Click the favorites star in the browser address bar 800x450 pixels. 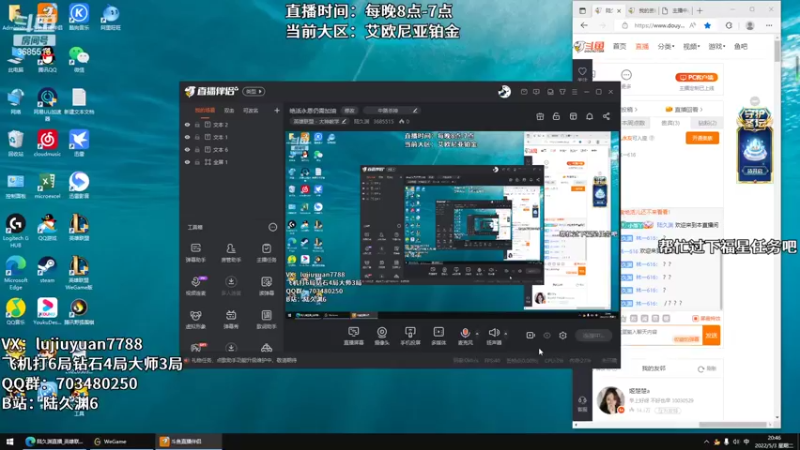(707, 26)
